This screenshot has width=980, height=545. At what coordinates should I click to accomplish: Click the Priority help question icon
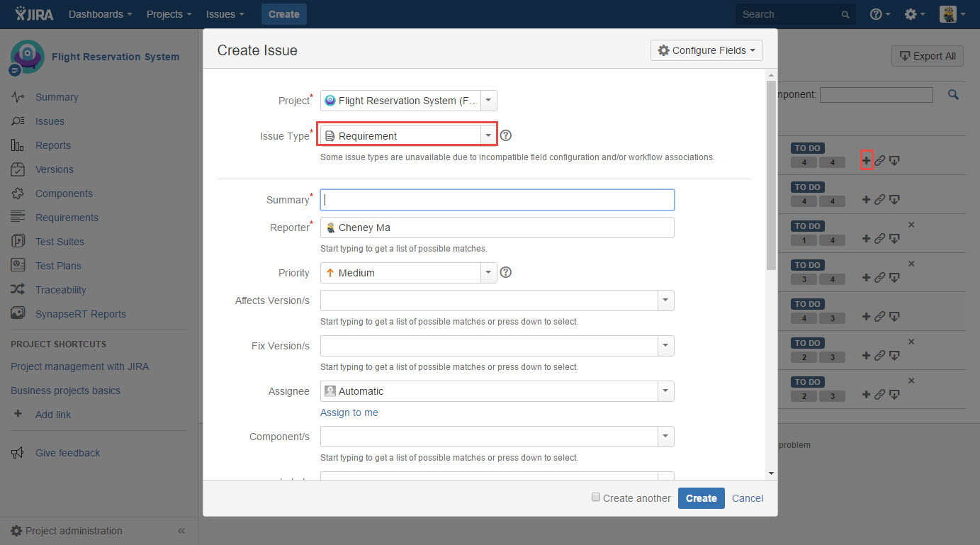[506, 272]
